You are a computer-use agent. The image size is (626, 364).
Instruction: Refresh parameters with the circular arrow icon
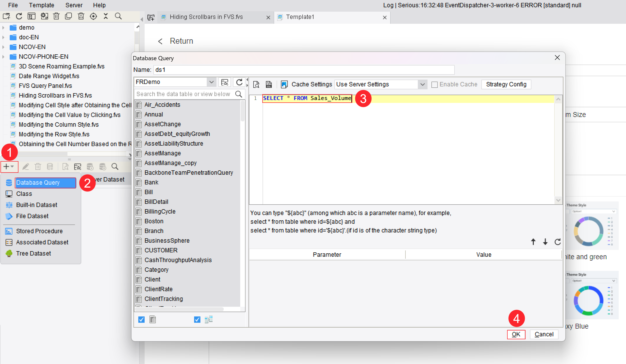coord(558,242)
